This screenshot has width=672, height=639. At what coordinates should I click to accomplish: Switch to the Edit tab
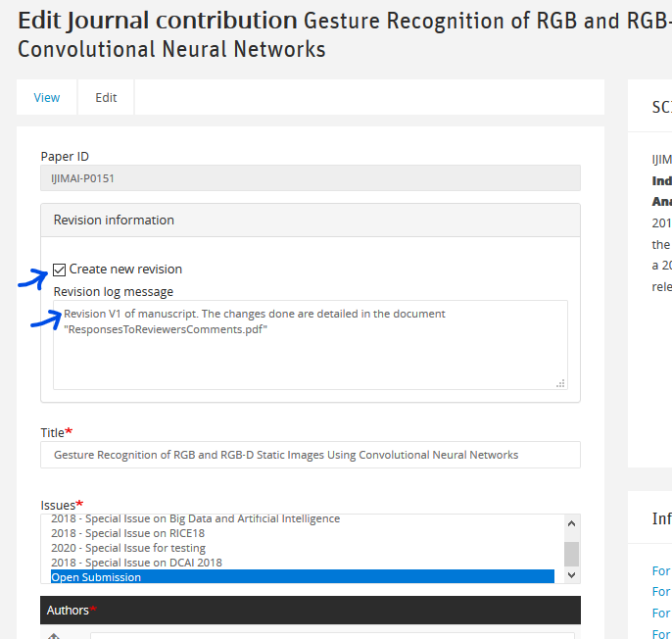[106, 97]
